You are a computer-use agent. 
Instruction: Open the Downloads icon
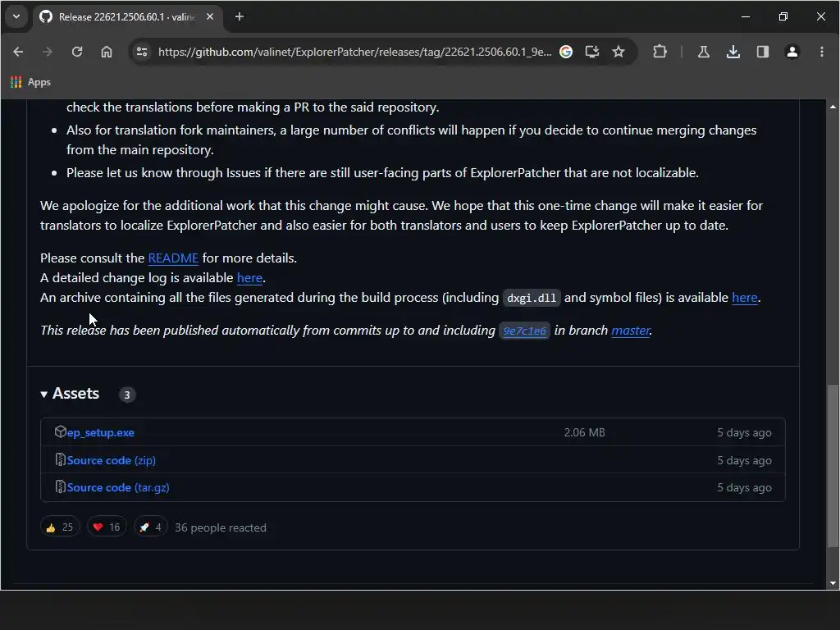tap(733, 52)
